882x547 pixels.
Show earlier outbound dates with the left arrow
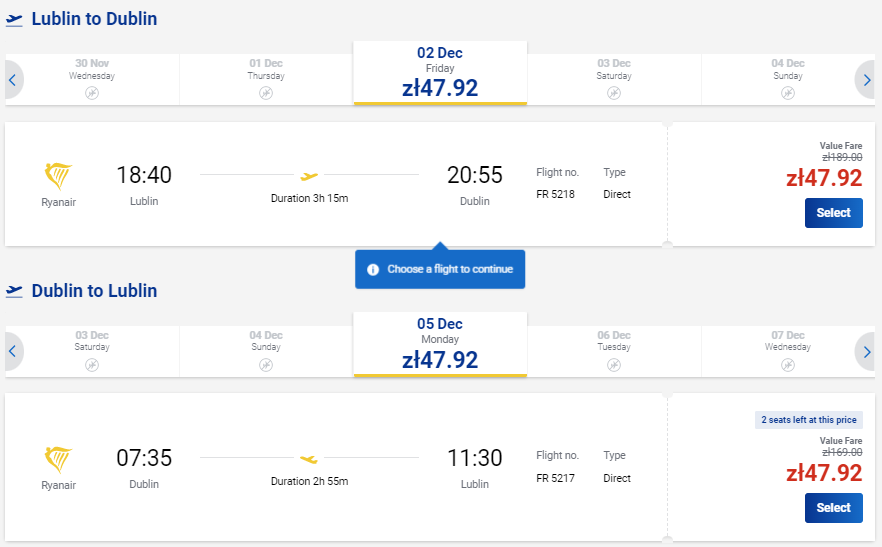(13, 80)
